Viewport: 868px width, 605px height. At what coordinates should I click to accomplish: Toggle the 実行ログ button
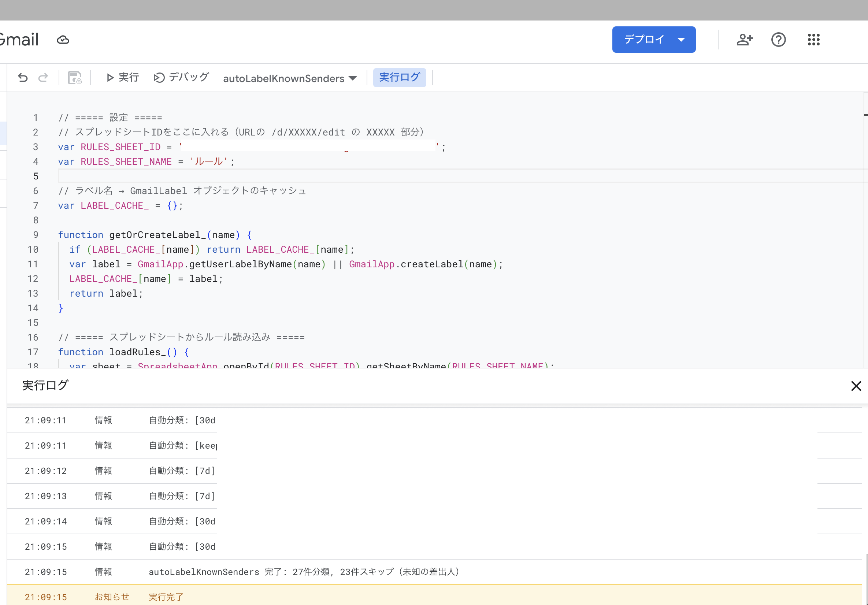(x=399, y=78)
